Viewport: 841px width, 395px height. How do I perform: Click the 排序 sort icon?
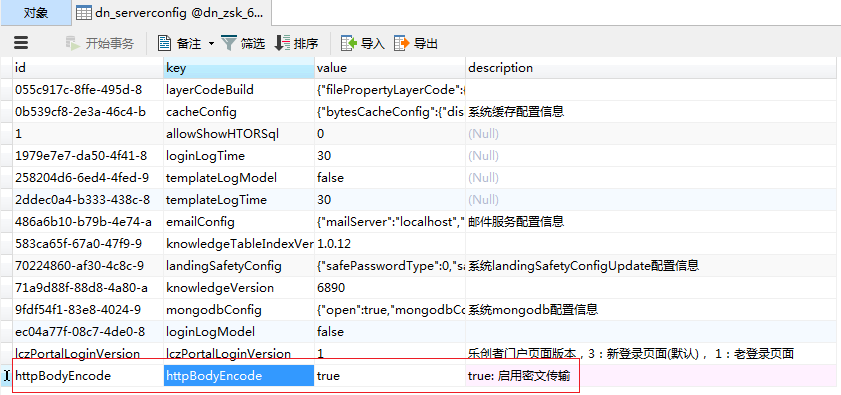pos(282,43)
